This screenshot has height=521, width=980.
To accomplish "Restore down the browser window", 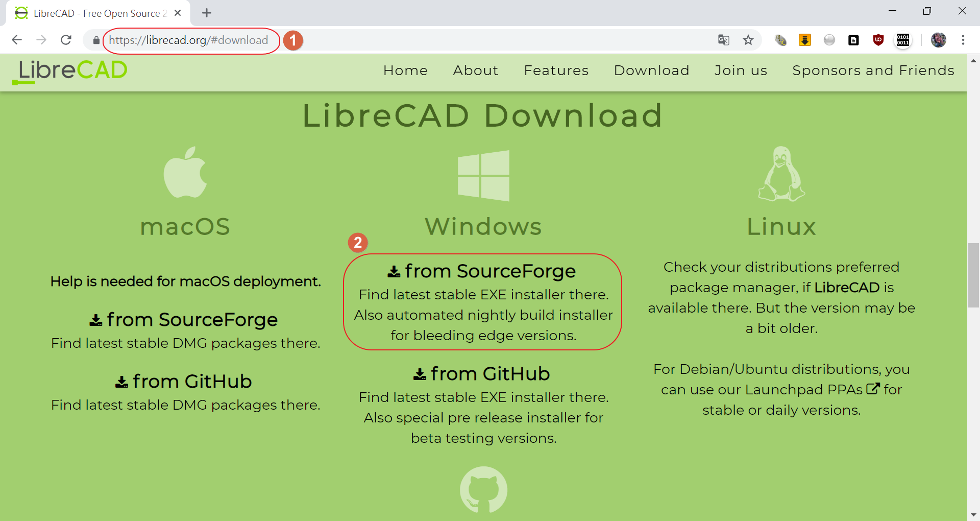I will [x=927, y=11].
